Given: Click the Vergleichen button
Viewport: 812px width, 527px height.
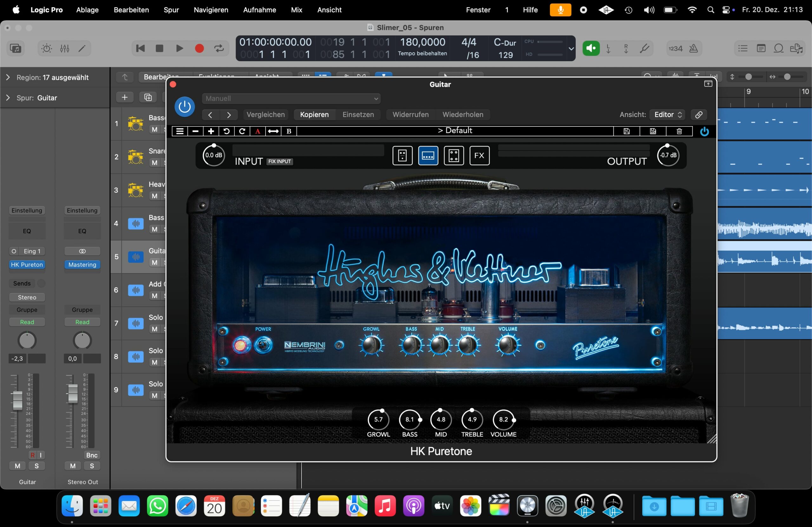Looking at the screenshot, I should pyautogui.click(x=266, y=114).
